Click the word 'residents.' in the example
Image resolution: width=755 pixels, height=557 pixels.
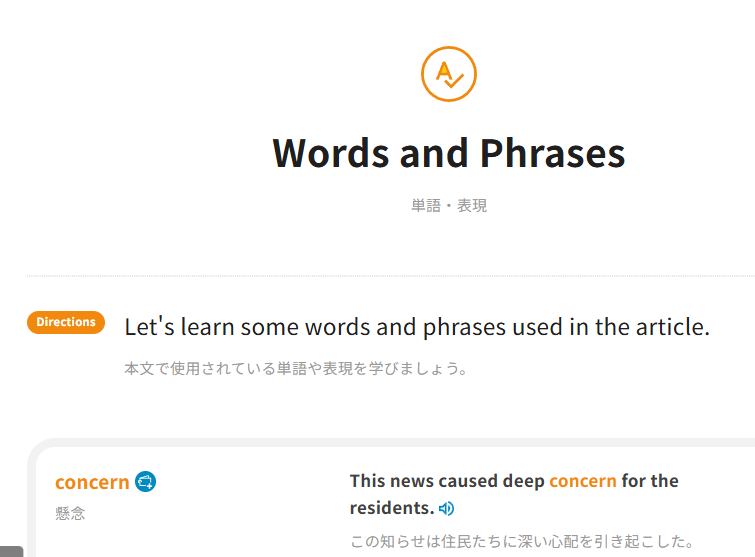coord(391,508)
